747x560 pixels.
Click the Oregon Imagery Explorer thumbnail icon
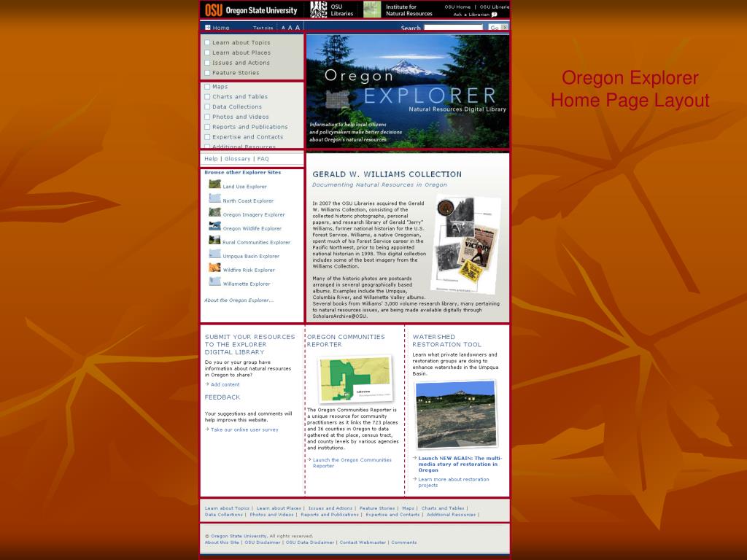click(215, 212)
